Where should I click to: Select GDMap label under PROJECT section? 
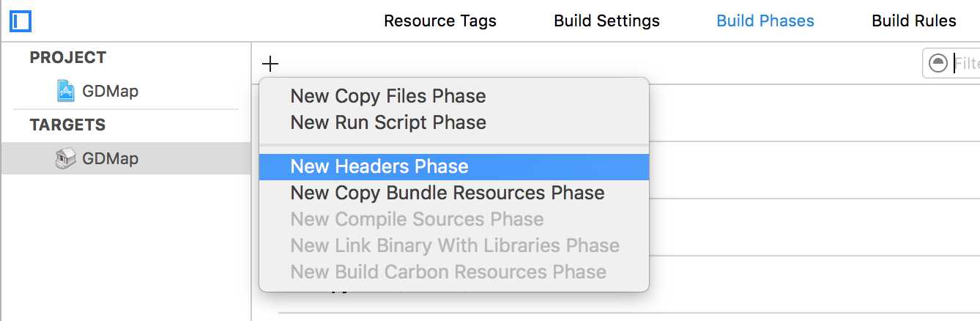pos(111,91)
